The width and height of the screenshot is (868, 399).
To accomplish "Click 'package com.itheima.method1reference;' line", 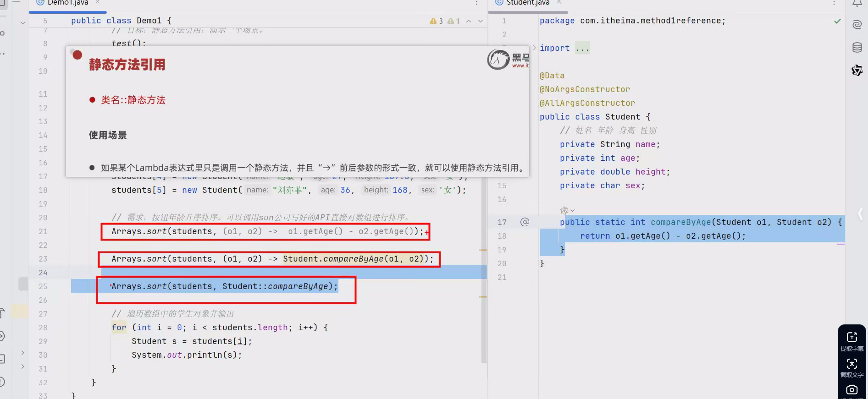I will [x=633, y=21].
